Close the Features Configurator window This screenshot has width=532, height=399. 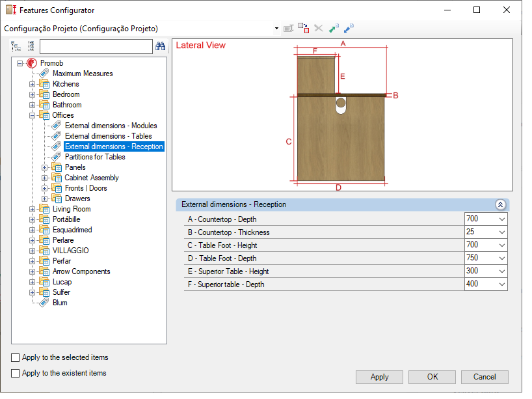(x=506, y=10)
